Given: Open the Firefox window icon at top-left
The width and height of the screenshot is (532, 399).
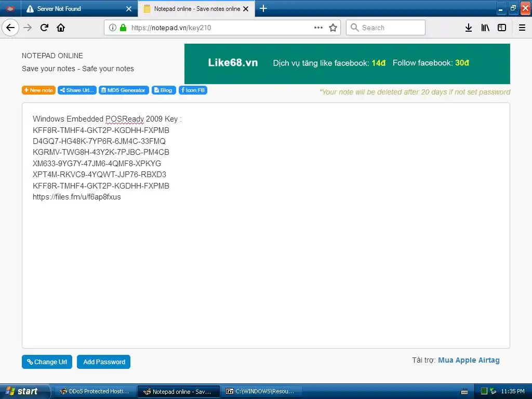Looking at the screenshot, I should click(x=10, y=8).
